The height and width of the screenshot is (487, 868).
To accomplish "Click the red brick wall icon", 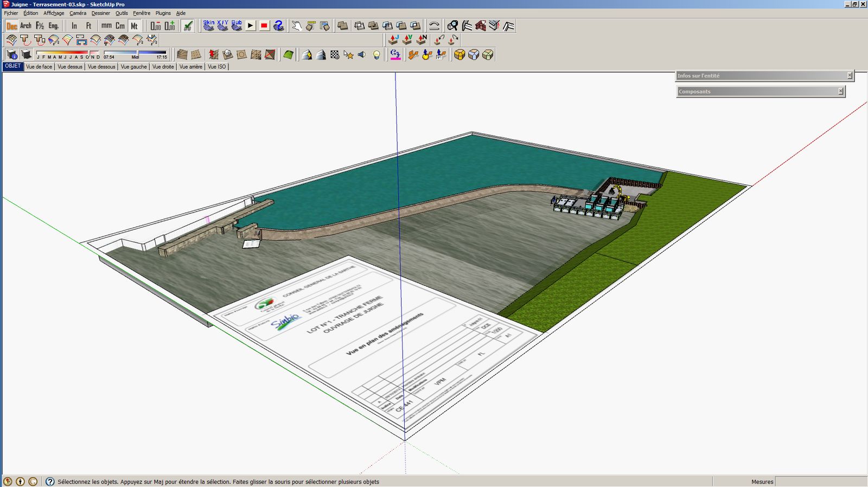I will click(481, 25).
